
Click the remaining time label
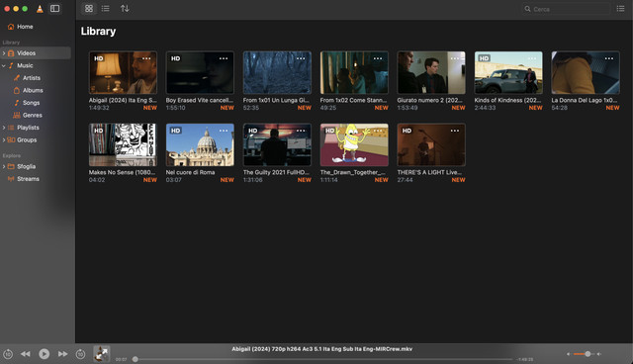[525, 359]
